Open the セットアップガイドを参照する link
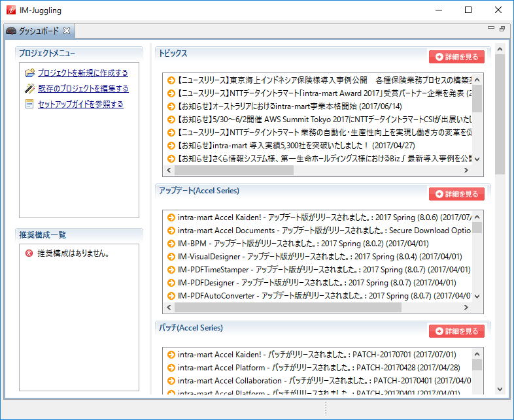Screen dimensions: 514x420 click(x=80, y=104)
